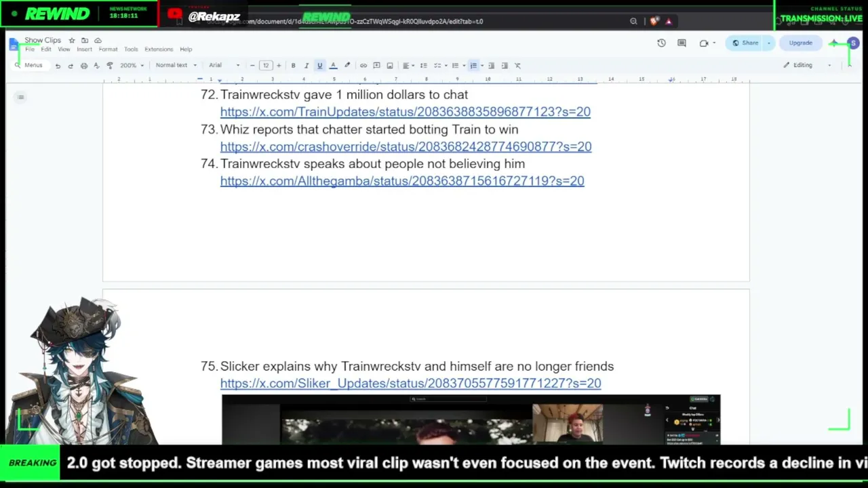
Task: Open the Brave shields icon
Action: click(x=653, y=21)
